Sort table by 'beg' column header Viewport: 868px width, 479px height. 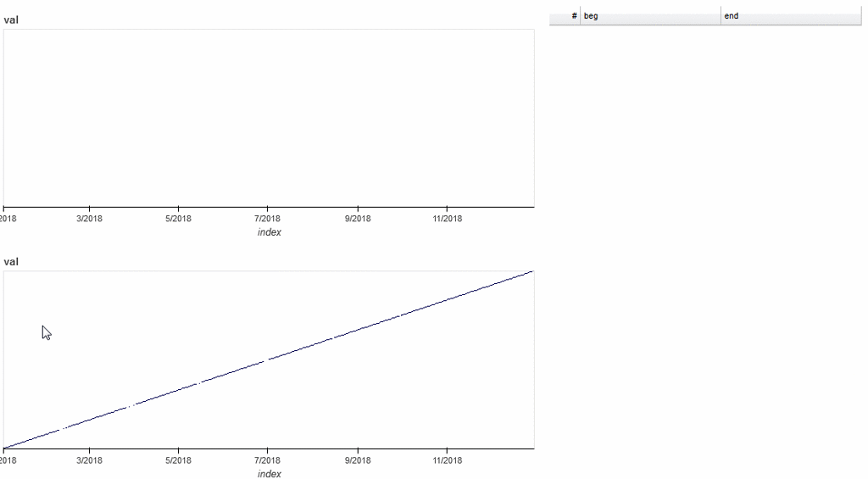(650, 16)
